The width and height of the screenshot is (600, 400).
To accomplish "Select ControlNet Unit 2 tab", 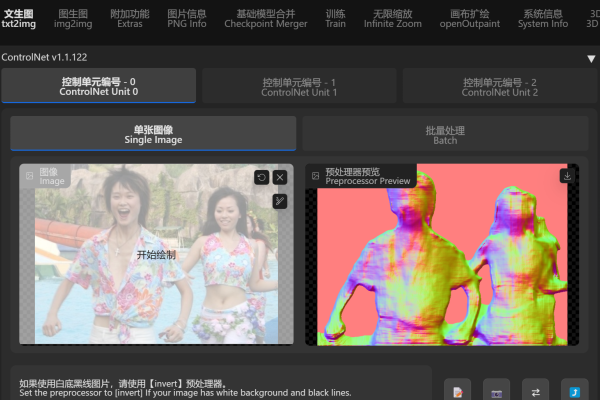I will [499, 86].
